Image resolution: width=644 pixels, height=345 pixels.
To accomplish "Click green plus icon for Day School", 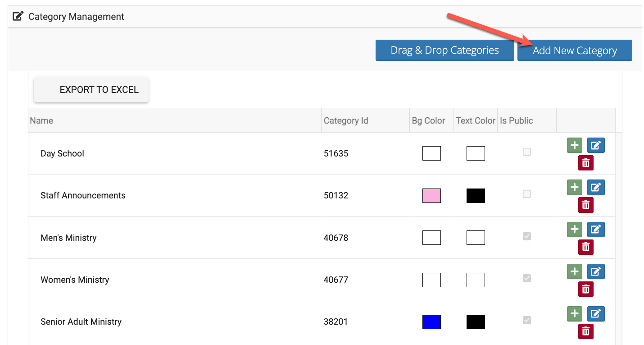I will click(574, 145).
